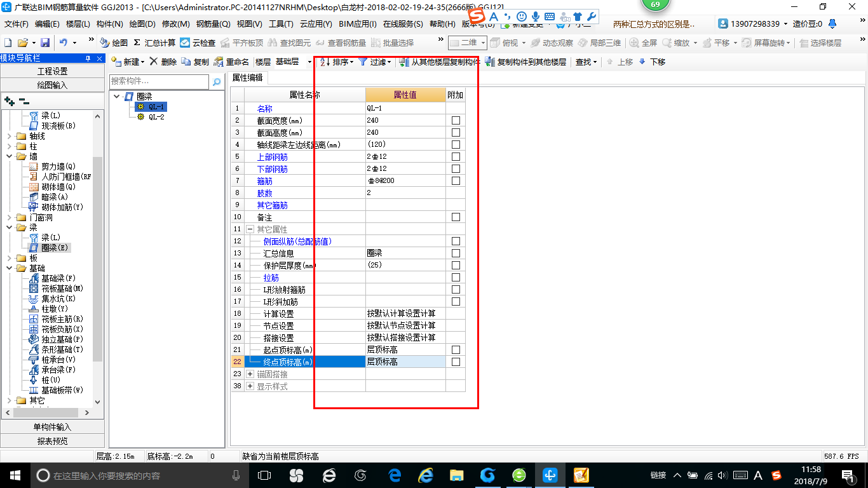Toggle 附加 checkbox for 终点顶标高(m)
Viewport: 868px width, 488px height.
pos(456,362)
